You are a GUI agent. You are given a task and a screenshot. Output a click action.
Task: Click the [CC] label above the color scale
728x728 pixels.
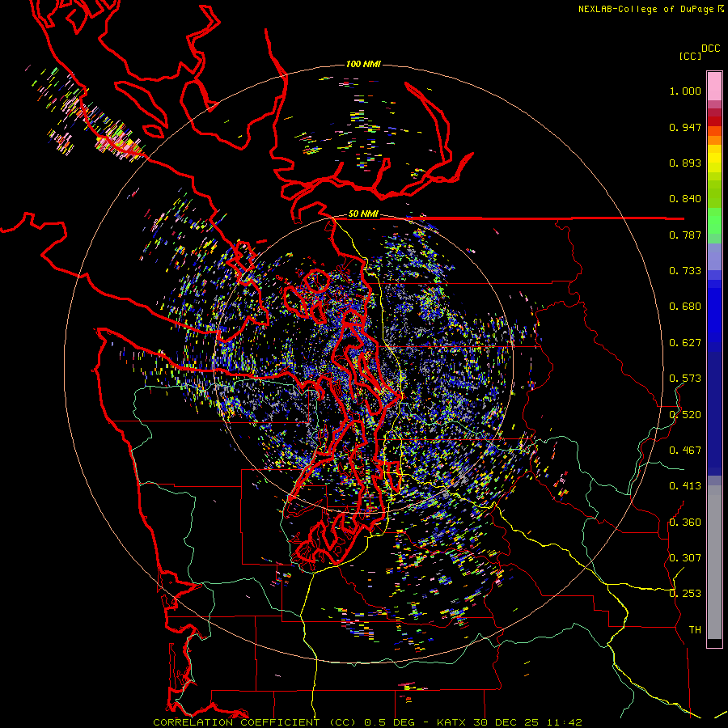point(690,56)
